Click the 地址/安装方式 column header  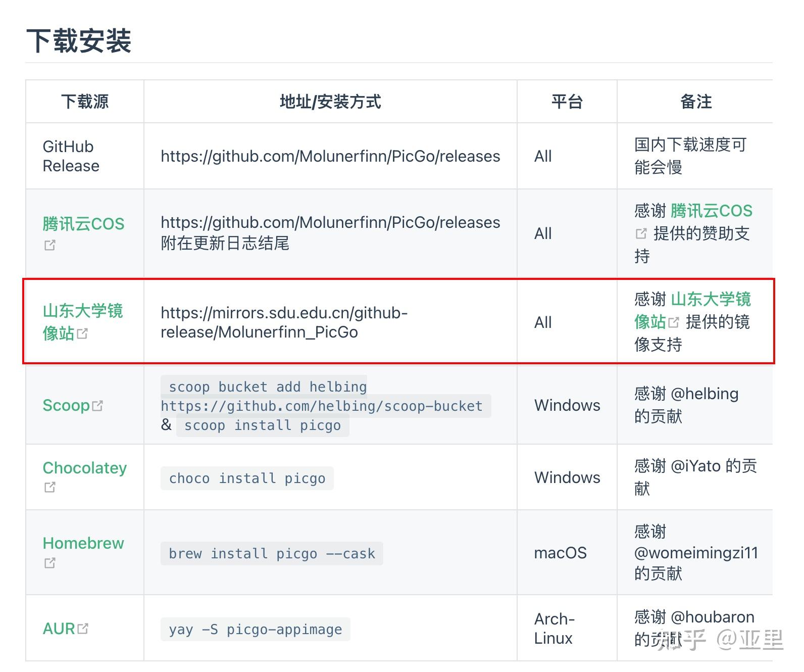330,102
